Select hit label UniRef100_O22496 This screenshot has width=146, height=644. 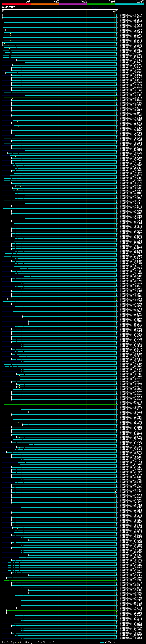pyautogui.click(x=131, y=55)
